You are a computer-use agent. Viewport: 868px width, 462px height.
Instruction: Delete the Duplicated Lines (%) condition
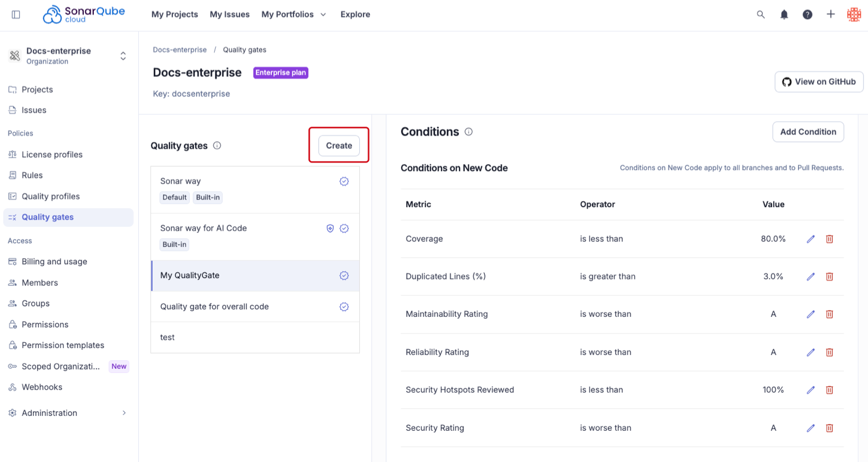829,276
